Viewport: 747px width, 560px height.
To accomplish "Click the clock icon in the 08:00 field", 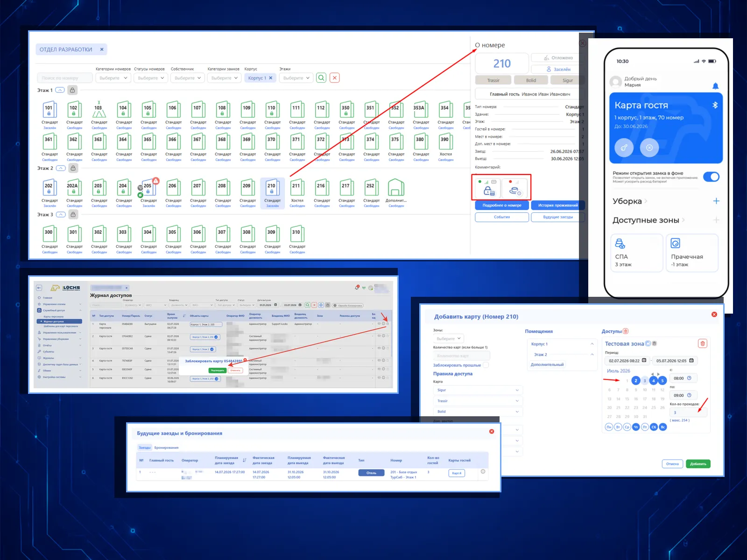I will [x=689, y=378].
